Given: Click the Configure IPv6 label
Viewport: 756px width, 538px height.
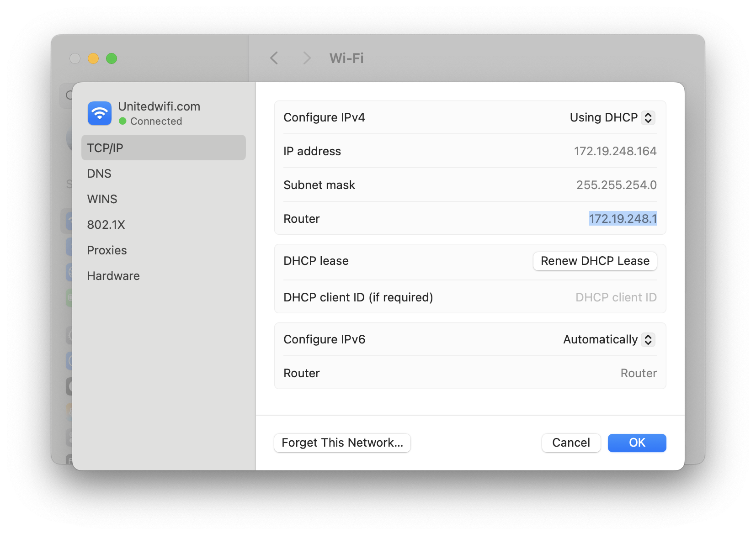Looking at the screenshot, I should 324,339.
